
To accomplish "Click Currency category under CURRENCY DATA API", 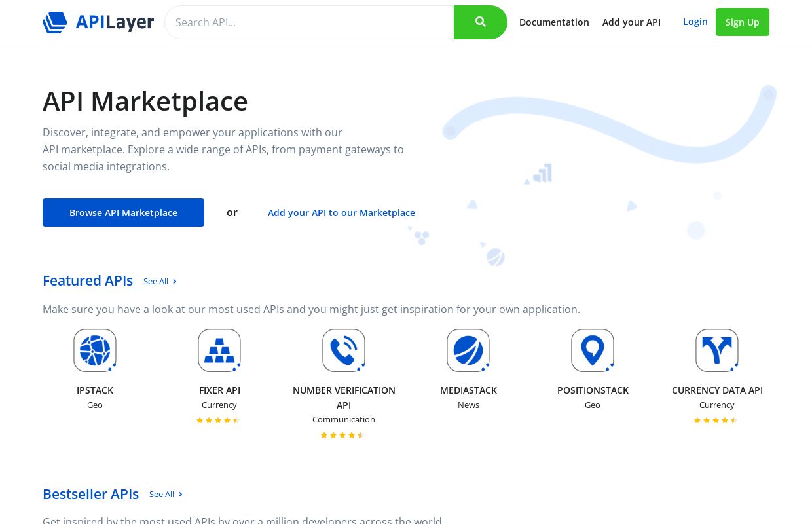I will coord(717,405).
